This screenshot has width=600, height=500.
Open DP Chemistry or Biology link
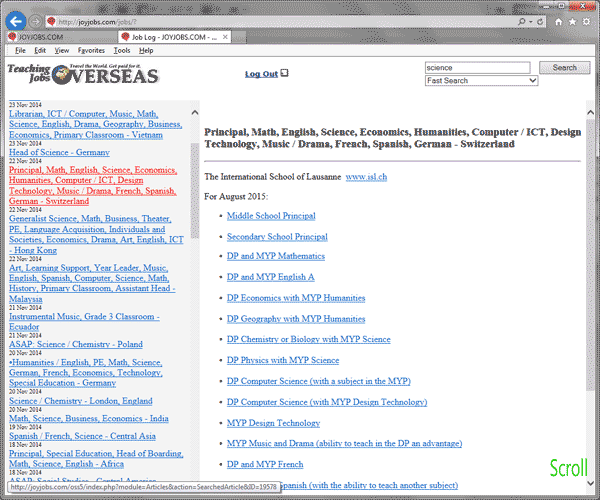click(x=308, y=339)
